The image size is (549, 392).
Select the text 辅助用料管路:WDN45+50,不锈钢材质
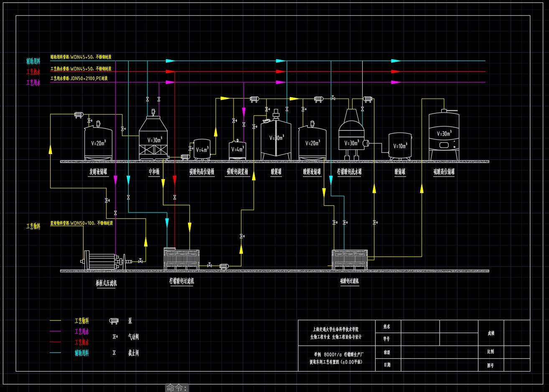81,57
